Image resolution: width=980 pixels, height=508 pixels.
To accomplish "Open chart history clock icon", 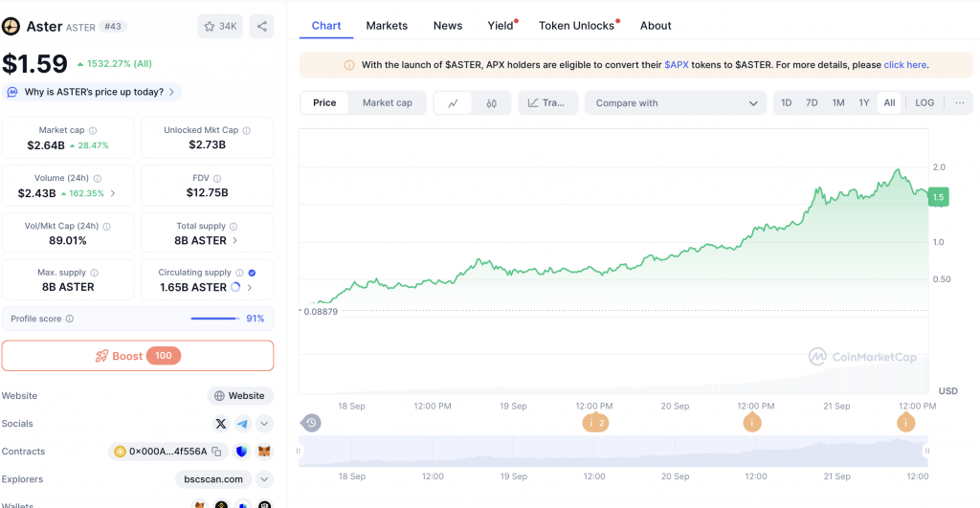I will [311, 423].
